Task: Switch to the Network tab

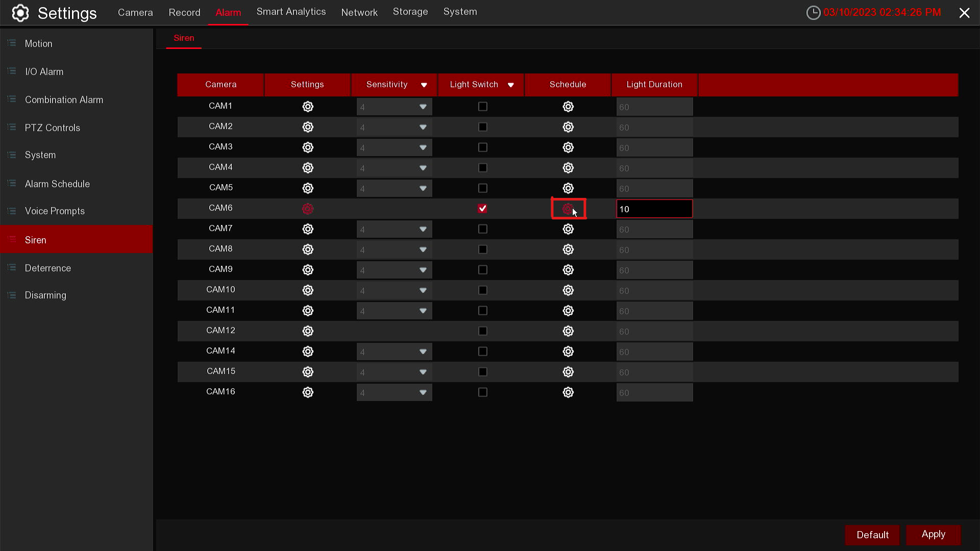Action: (359, 12)
